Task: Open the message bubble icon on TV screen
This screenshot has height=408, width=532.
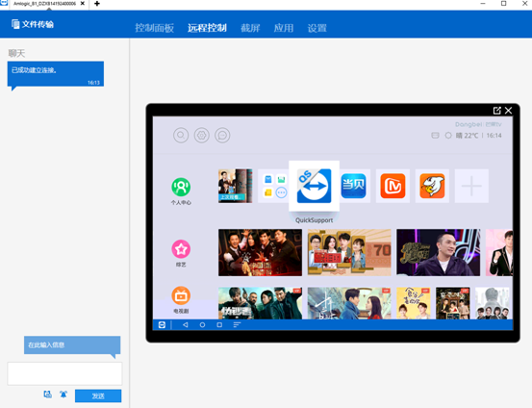Action: (222, 135)
